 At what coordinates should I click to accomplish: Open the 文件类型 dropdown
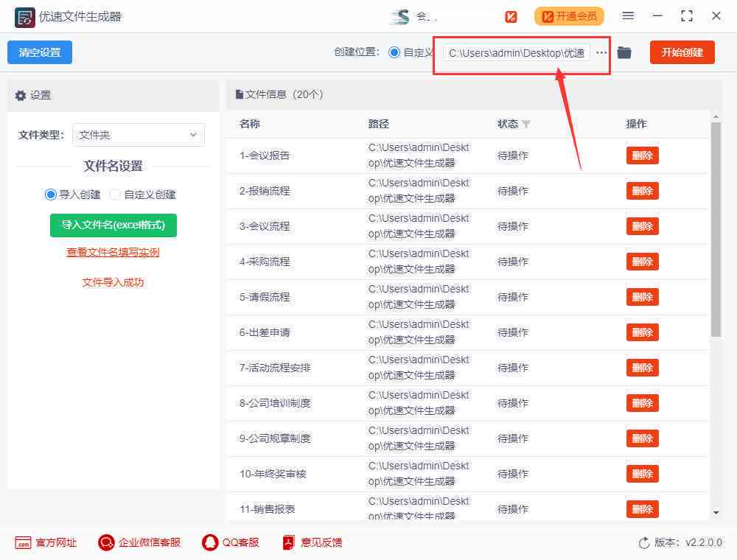(x=139, y=135)
